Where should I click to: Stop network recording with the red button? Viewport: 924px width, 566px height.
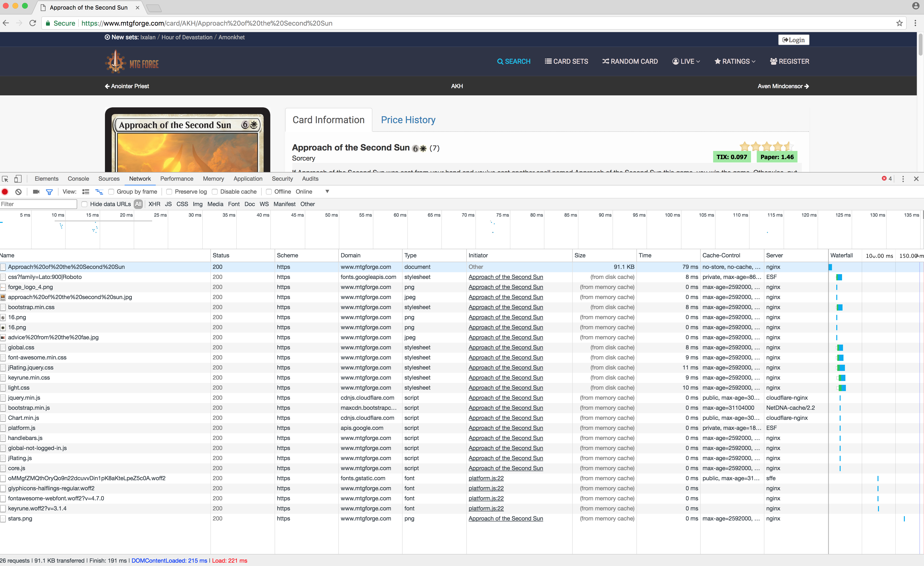pos(5,192)
